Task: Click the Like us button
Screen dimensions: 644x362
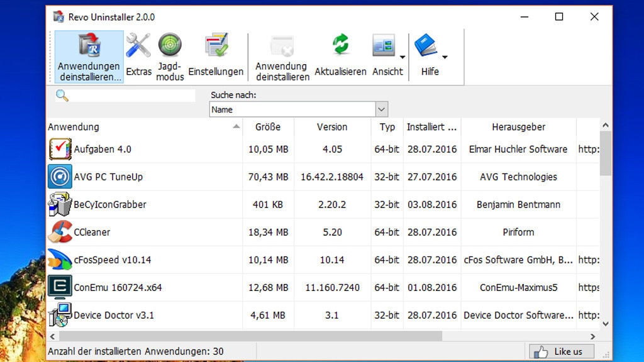Action: coord(562,351)
